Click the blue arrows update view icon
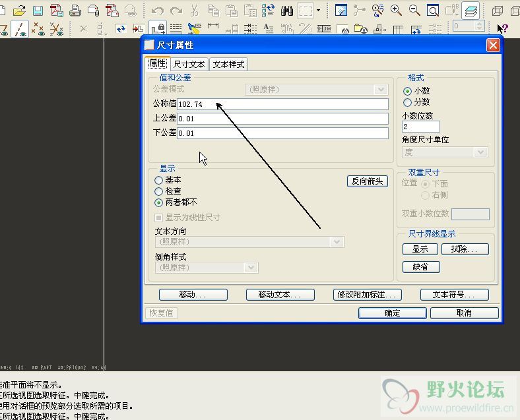Screen dimensions: 520x420 coord(120,29)
